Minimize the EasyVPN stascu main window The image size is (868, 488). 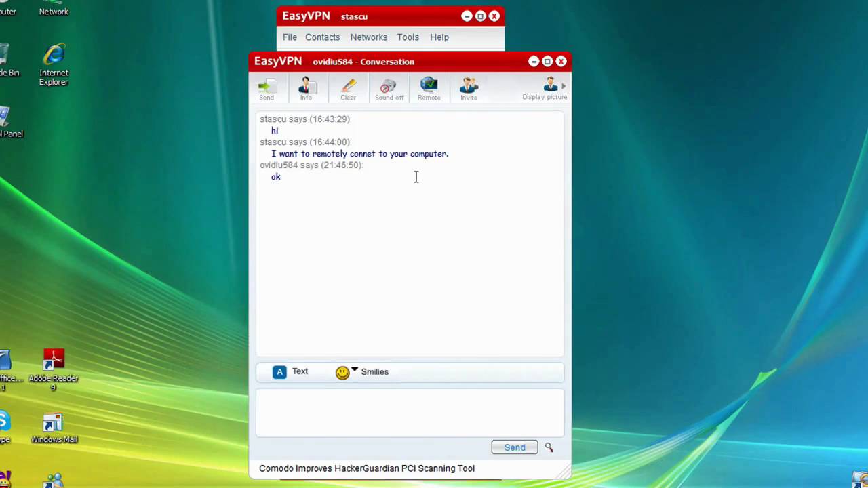point(467,16)
